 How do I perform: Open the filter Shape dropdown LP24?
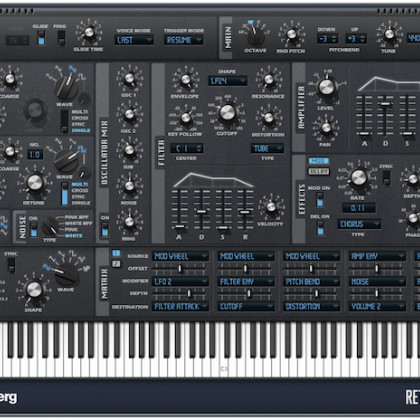click(228, 81)
